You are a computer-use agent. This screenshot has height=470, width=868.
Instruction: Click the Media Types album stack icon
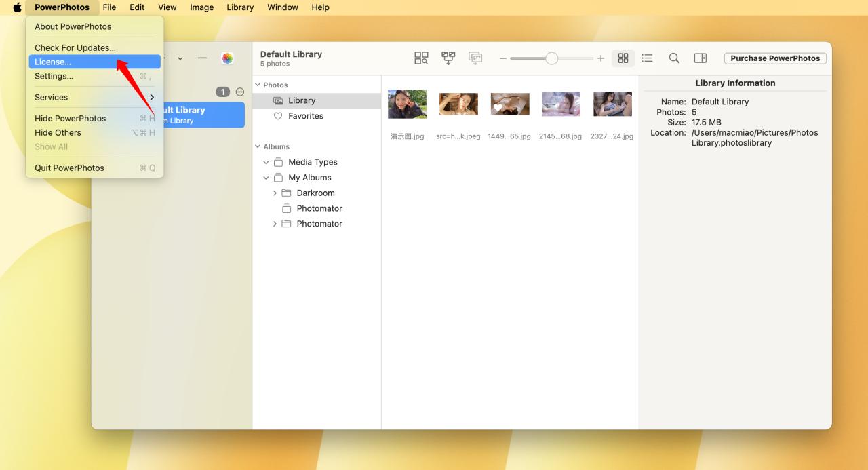[278, 162]
